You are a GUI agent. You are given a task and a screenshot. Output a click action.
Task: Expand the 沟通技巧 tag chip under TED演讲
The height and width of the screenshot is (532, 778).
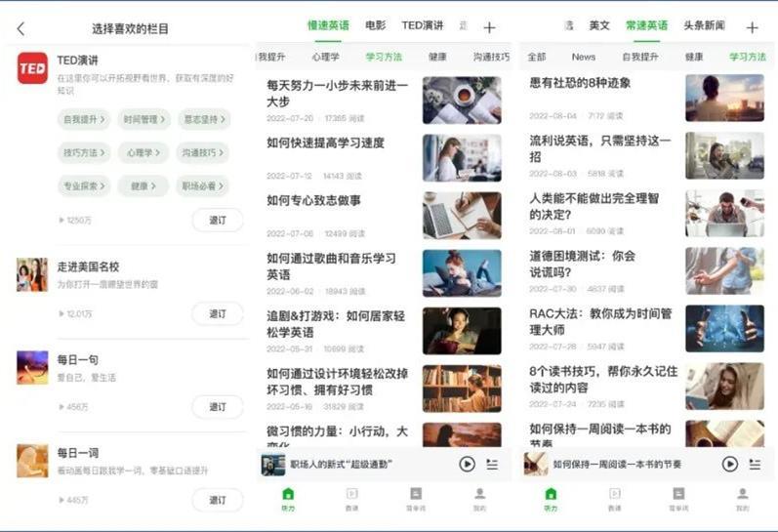click(x=202, y=152)
